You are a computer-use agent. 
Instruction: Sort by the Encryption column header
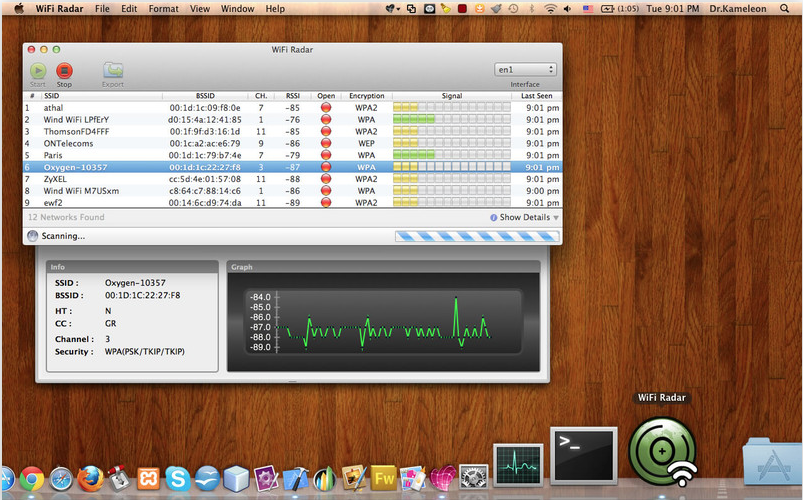[x=367, y=96]
